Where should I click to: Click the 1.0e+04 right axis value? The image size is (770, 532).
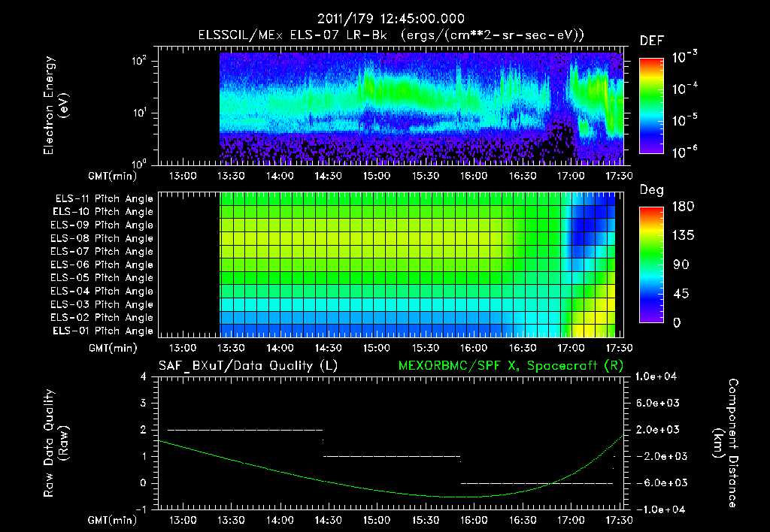click(656, 376)
